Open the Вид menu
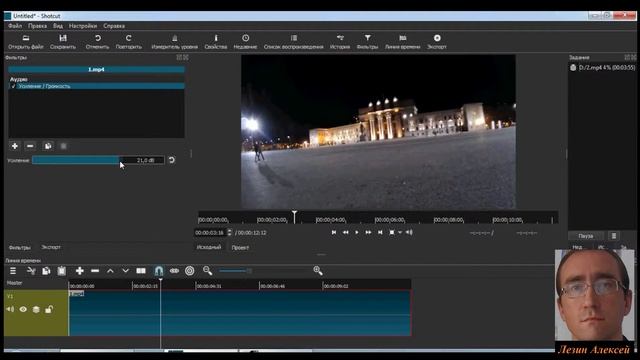640x360 pixels. click(58, 26)
